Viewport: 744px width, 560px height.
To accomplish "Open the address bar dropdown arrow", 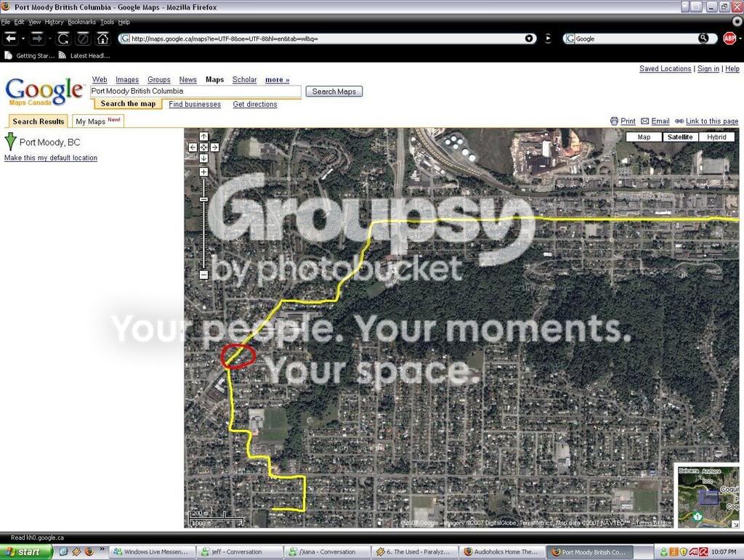I will tap(529, 39).
